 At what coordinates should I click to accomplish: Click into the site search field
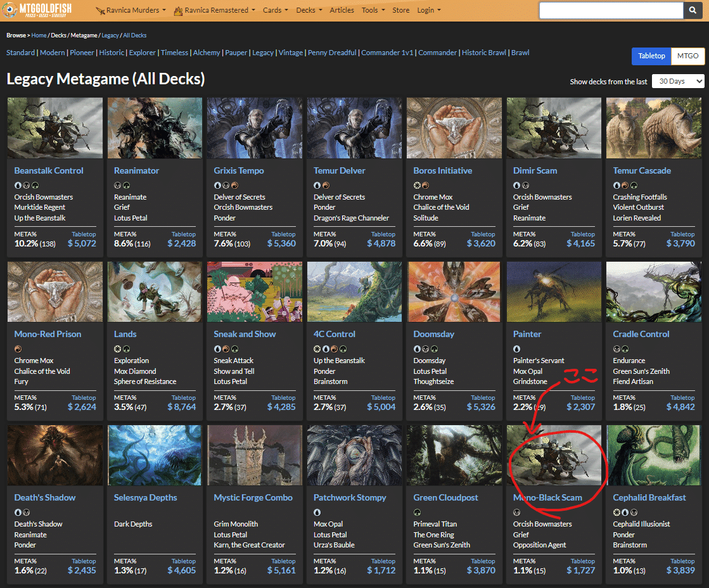click(611, 10)
